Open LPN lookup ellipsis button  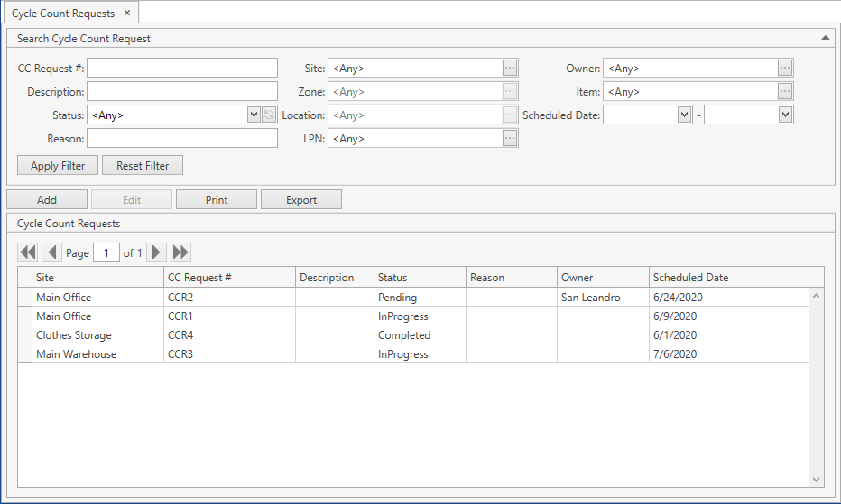tap(510, 139)
